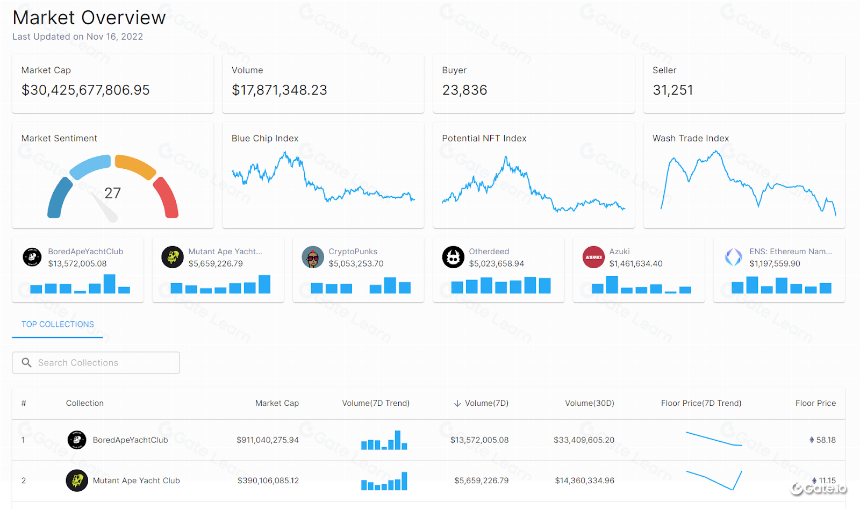Click the Last Updated on Nov 16, 2022 text
The width and height of the screenshot is (860, 509).
click(77, 37)
